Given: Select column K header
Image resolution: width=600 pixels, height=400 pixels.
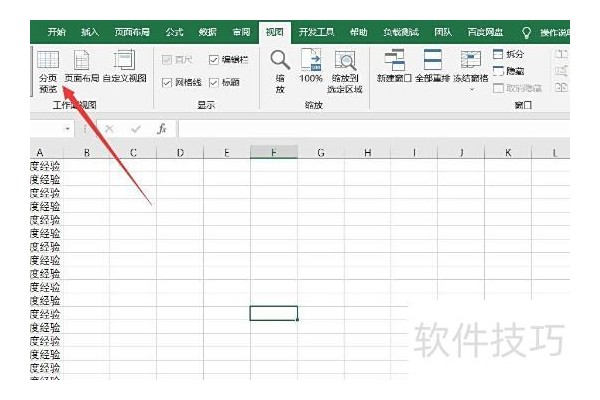Looking at the screenshot, I should (x=508, y=153).
